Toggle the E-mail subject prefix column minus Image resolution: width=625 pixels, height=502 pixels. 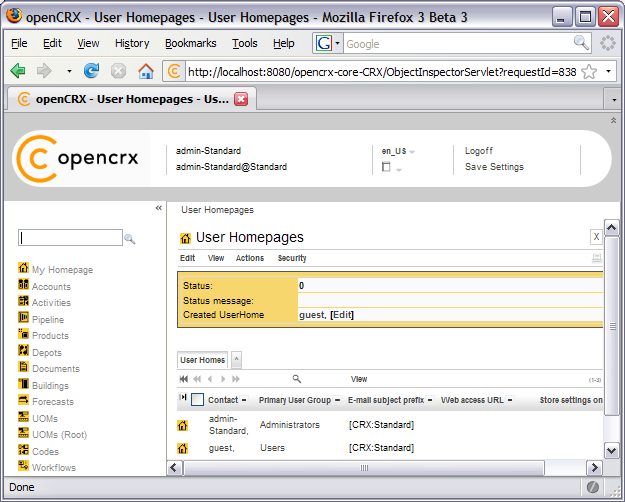click(x=430, y=400)
